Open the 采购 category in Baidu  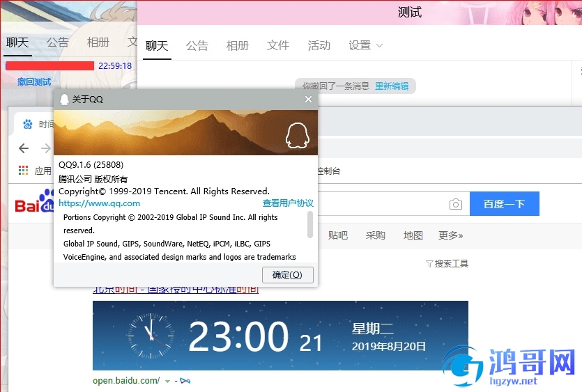(x=375, y=235)
